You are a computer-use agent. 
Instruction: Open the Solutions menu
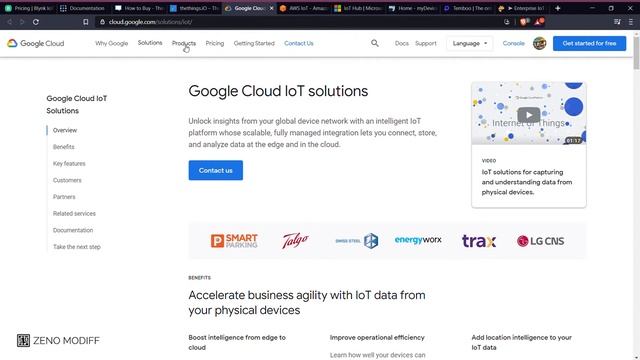pos(150,43)
